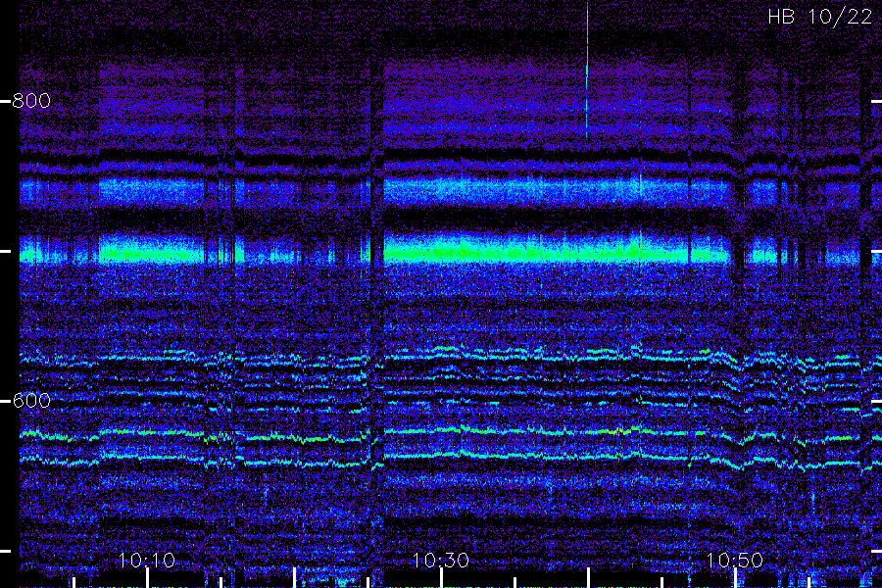This screenshot has height=588, width=882.
Task: Click the vertical red-green spike near top
Action: click(587, 70)
